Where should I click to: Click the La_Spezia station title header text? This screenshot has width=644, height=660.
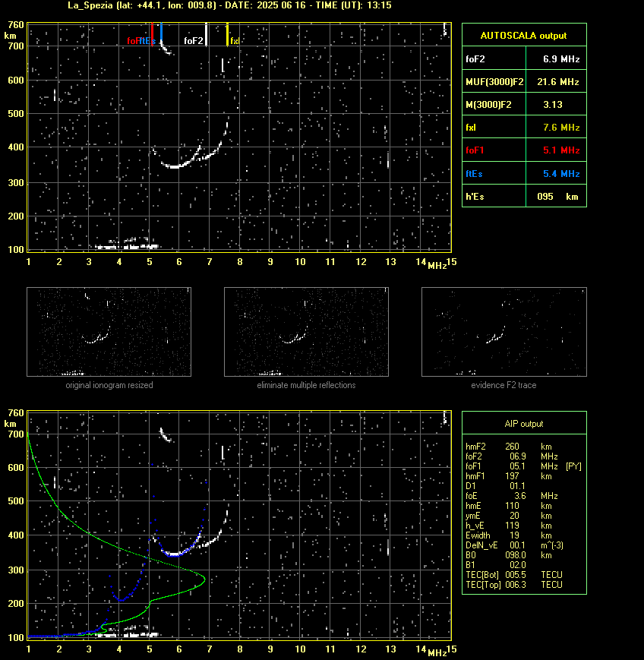click(229, 5)
